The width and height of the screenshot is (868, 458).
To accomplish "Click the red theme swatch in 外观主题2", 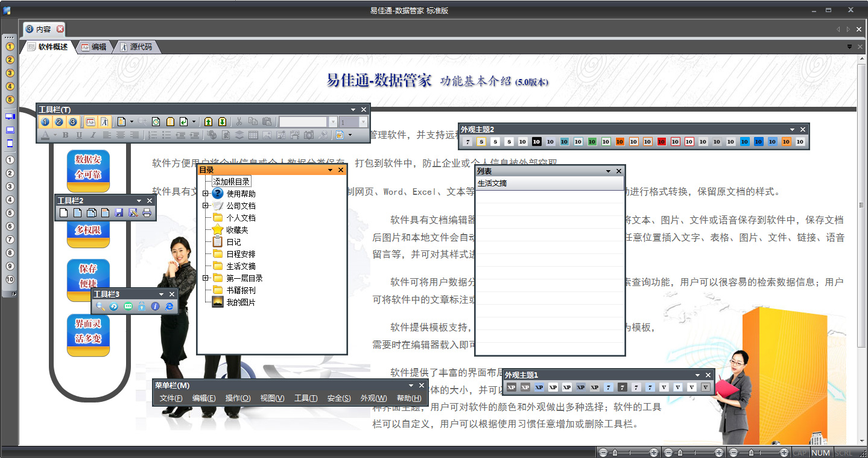I will 662,142.
